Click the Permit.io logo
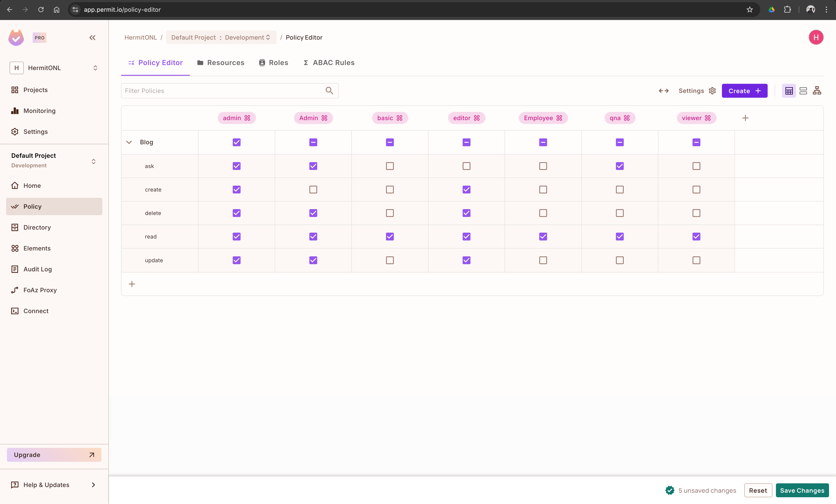 point(16,37)
